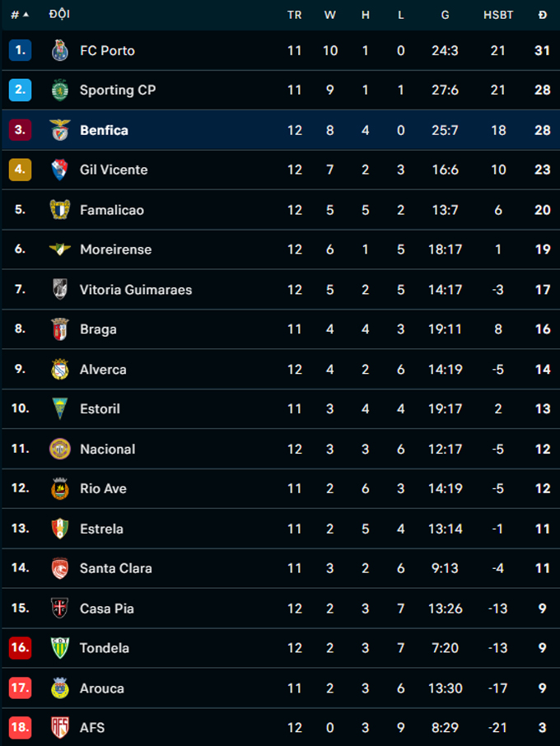This screenshot has height=746, width=560.
Task: Open Vitoria Guimaraes team link
Action: [x=136, y=290]
